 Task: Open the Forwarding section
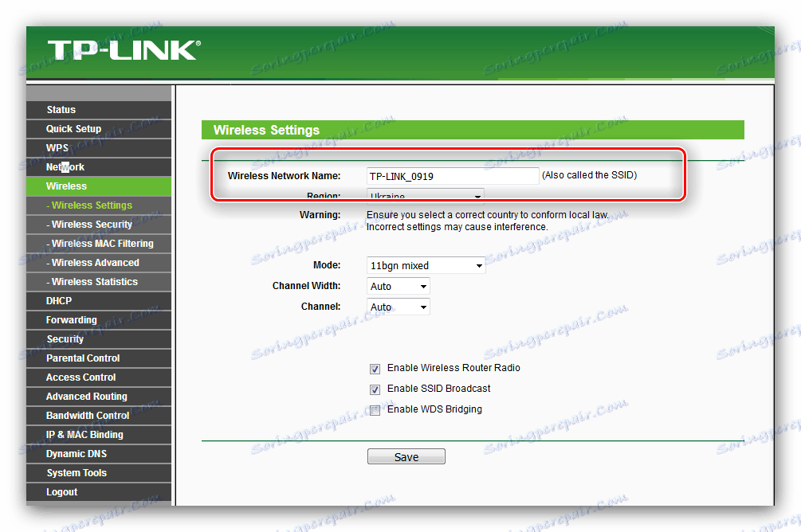pos(99,320)
